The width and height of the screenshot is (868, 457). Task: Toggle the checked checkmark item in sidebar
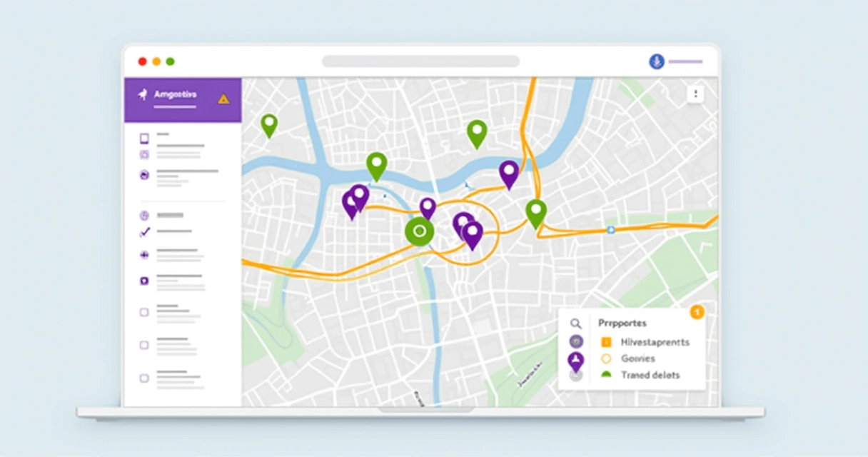click(144, 231)
